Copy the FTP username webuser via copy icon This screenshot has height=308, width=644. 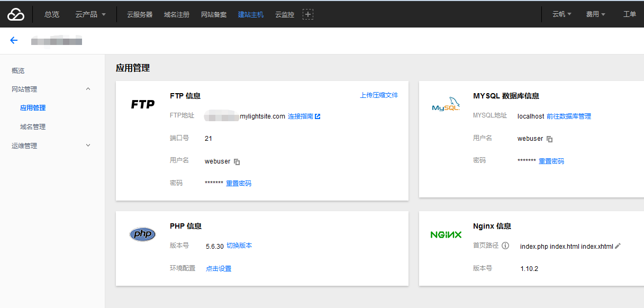[237, 162]
